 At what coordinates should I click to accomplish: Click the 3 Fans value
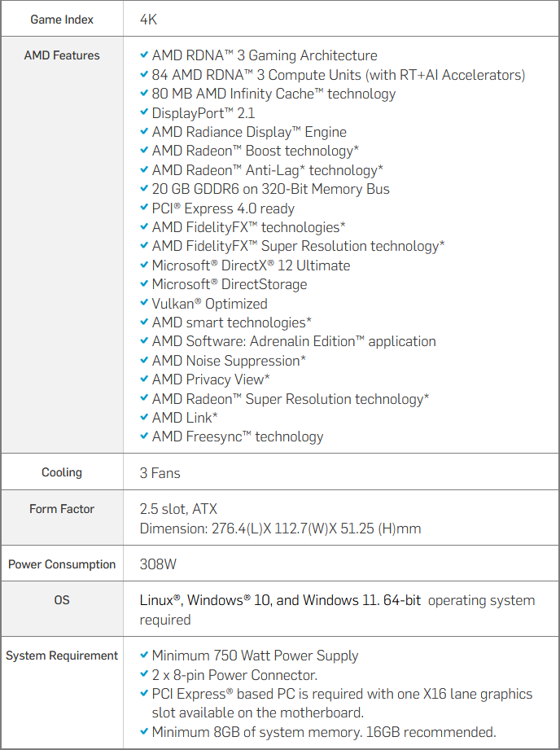[160, 473]
